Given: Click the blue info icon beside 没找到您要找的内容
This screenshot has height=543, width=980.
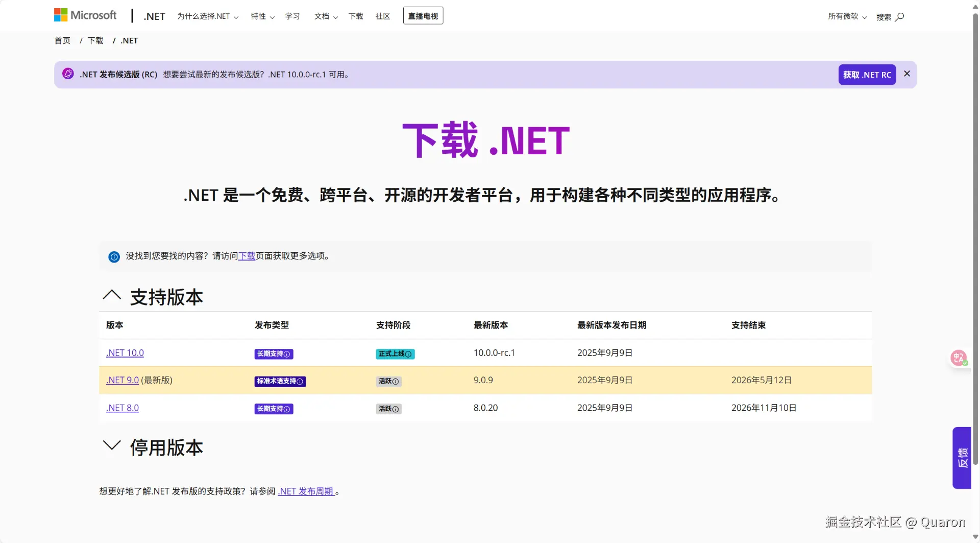Looking at the screenshot, I should [114, 256].
